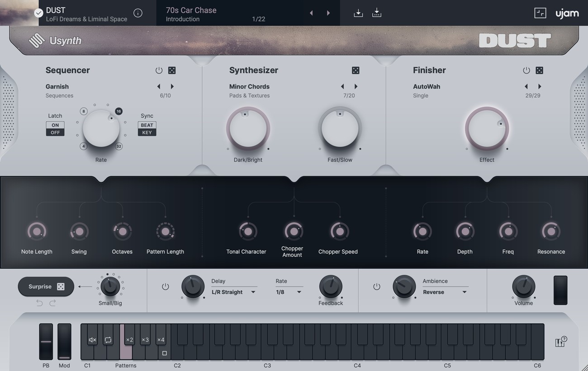This screenshot has height=371, width=588.
Task: Click the undo arrow below Surprise
Action: pyautogui.click(x=39, y=303)
